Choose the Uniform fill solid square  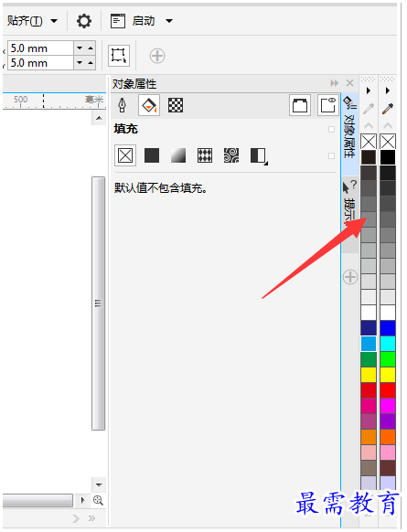coord(152,155)
